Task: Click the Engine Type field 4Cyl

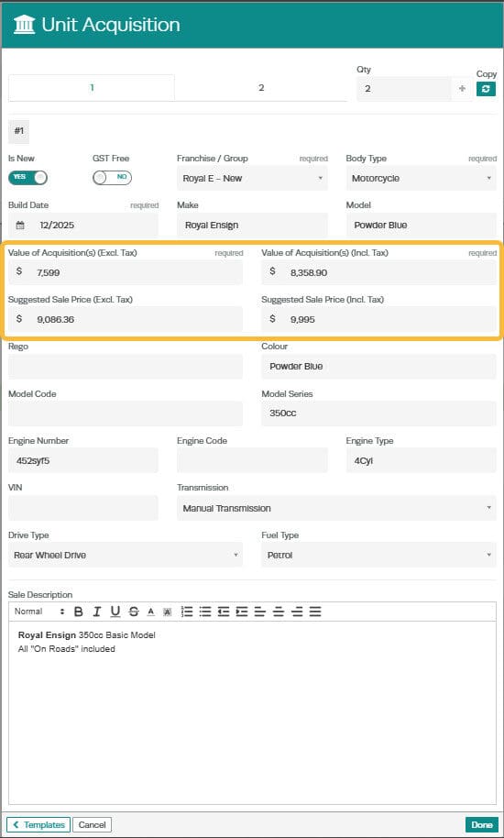Action: [422, 460]
